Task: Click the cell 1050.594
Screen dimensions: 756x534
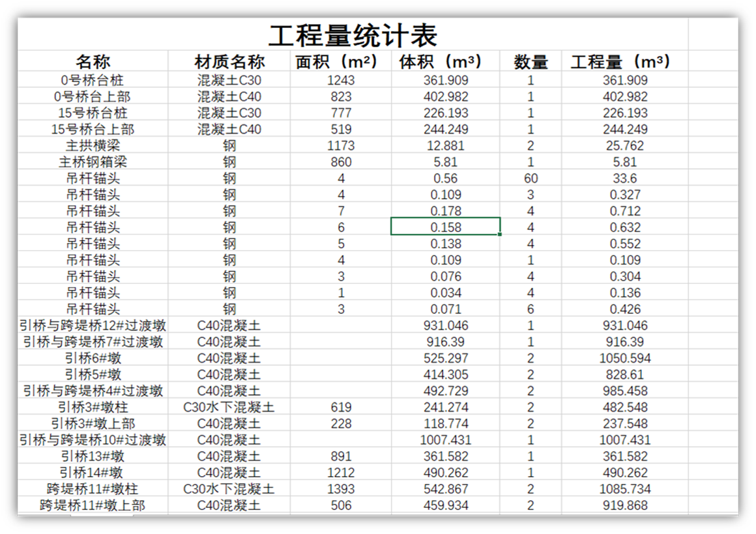Action: (x=625, y=358)
